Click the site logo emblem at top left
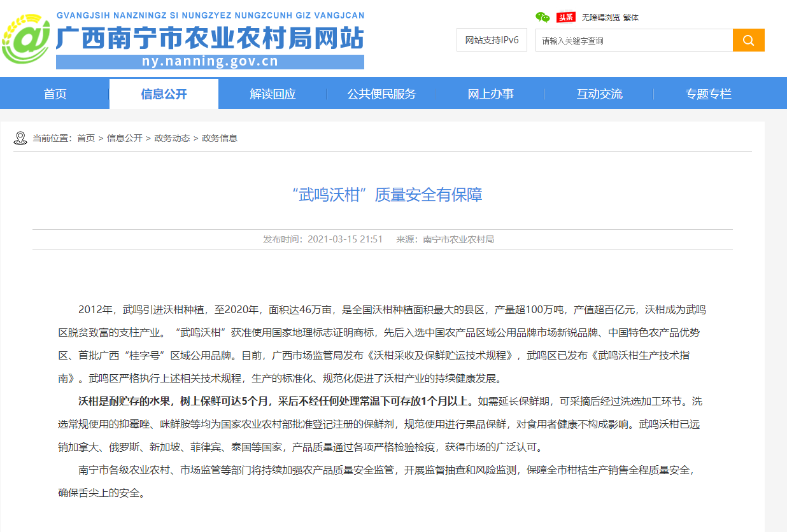This screenshot has height=532, width=787. point(25,40)
